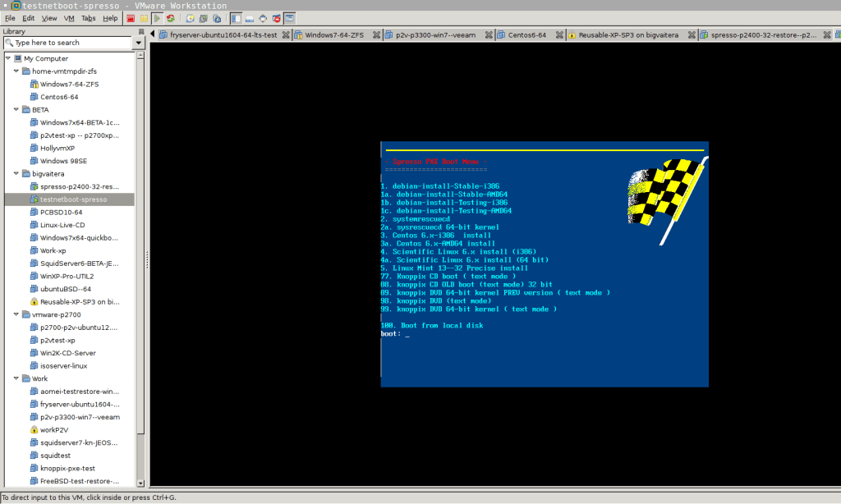The image size is (841, 504).
Task: Close the spresso-p2400-32-restore tab
Action: click(x=827, y=34)
